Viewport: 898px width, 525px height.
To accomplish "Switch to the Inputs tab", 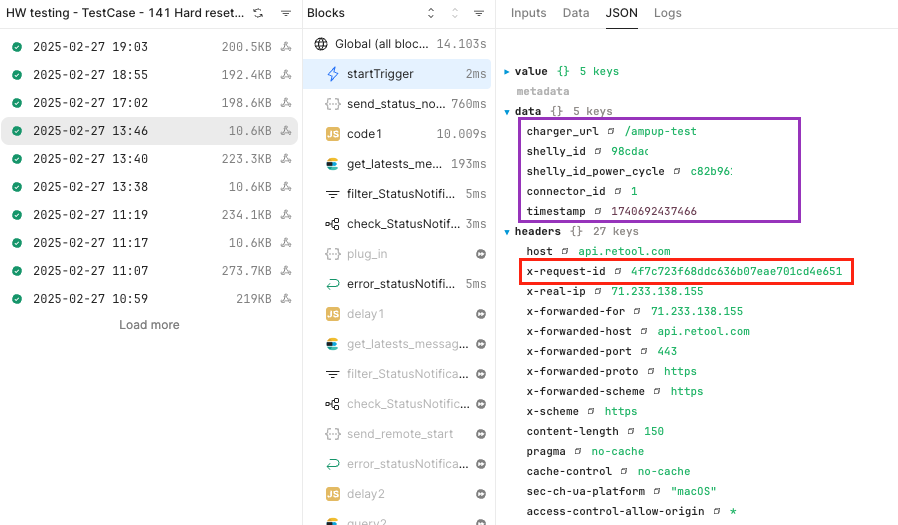I will pyautogui.click(x=528, y=13).
